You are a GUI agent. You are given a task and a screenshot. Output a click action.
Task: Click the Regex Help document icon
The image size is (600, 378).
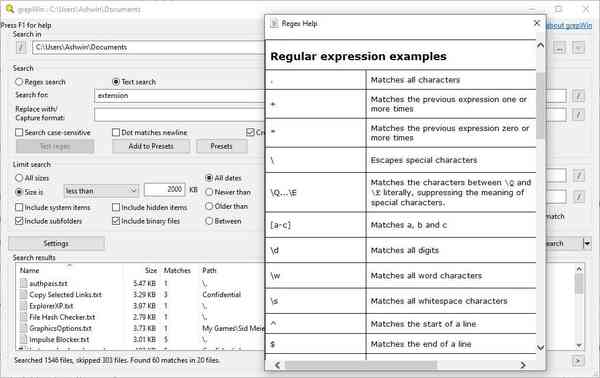point(274,23)
